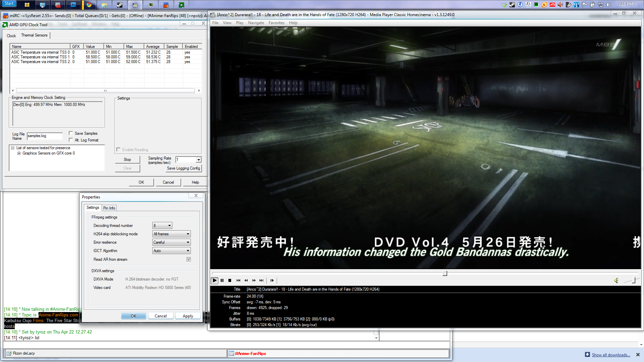
Task: Open H264 skip deblocking mode dropdown
Action: tap(172, 234)
